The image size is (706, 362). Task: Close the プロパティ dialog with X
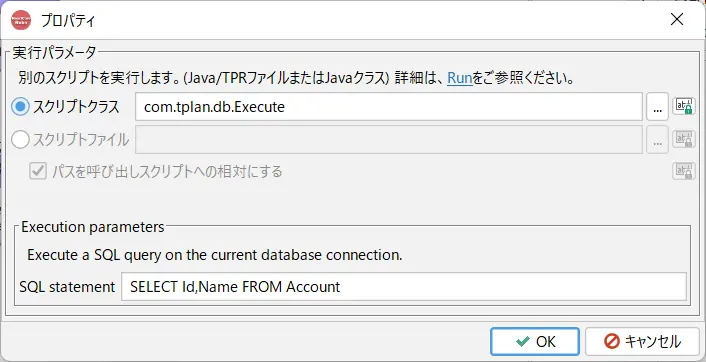click(677, 19)
